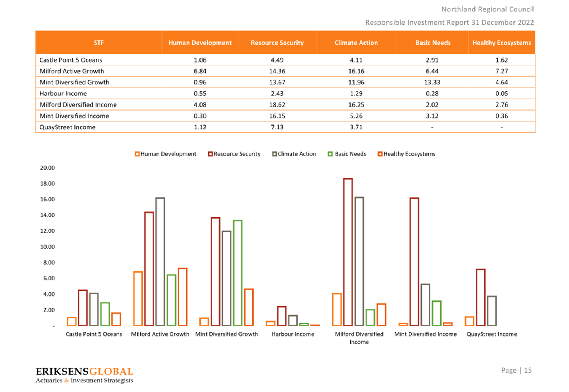Viewport: 569px width, 392px height.
Task: Select the STF column header
Action: pyautogui.click(x=99, y=43)
